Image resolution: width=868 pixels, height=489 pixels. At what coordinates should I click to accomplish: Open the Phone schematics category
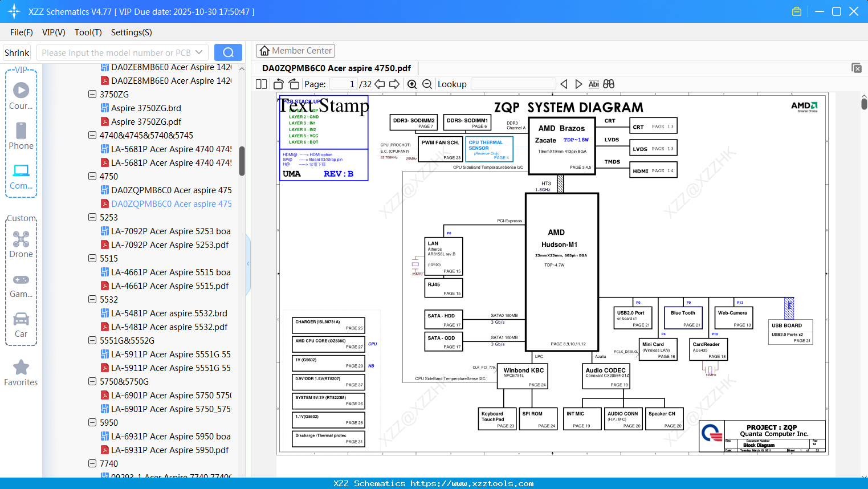tap(21, 136)
